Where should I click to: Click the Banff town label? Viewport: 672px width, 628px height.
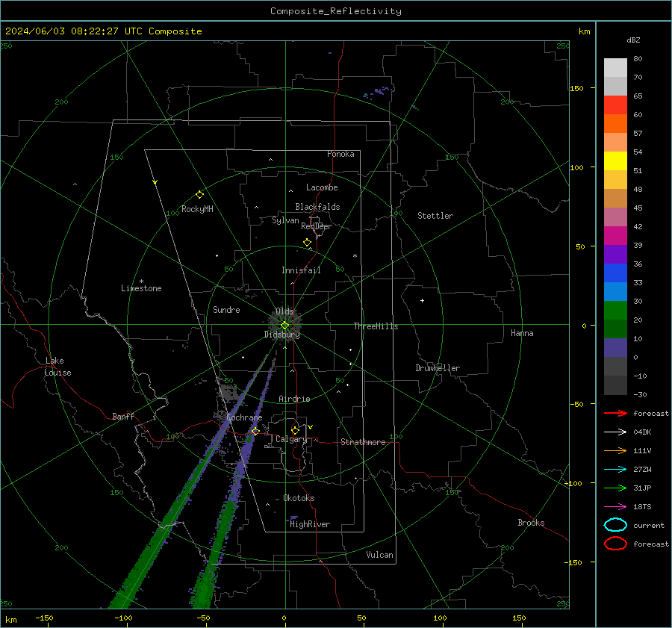[x=123, y=416]
